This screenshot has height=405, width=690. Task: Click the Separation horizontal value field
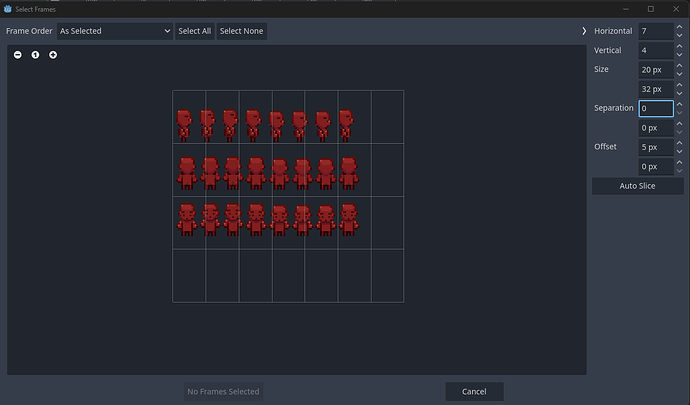click(656, 108)
